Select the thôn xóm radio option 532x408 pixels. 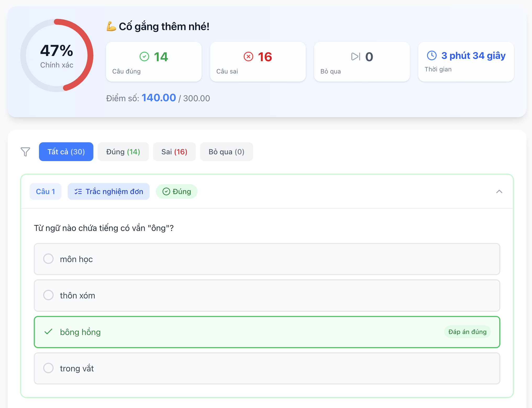point(48,295)
